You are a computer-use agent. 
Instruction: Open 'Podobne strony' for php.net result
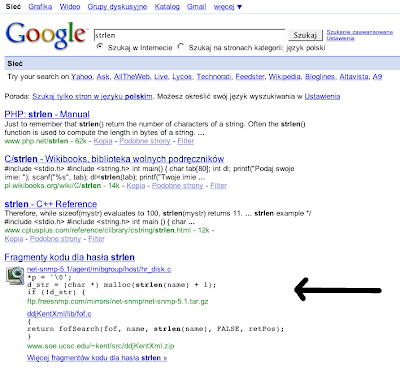[x=145, y=141]
